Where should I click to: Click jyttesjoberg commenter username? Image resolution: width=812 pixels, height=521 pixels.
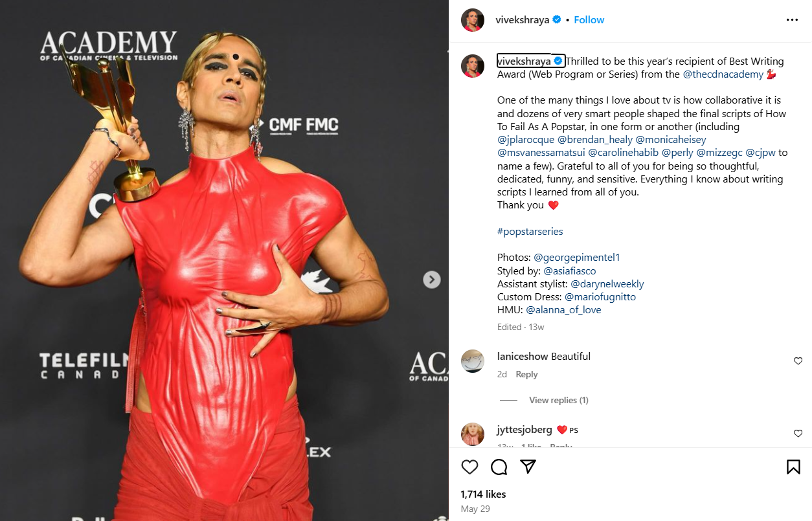pos(524,430)
